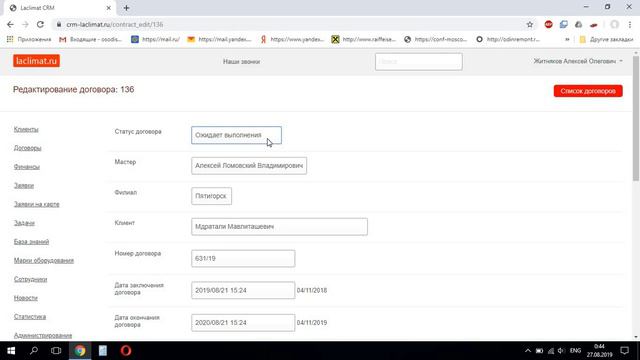The height and width of the screenshot is (360, 640).
Task: Focus the header search field
Action: coord(419,62)
